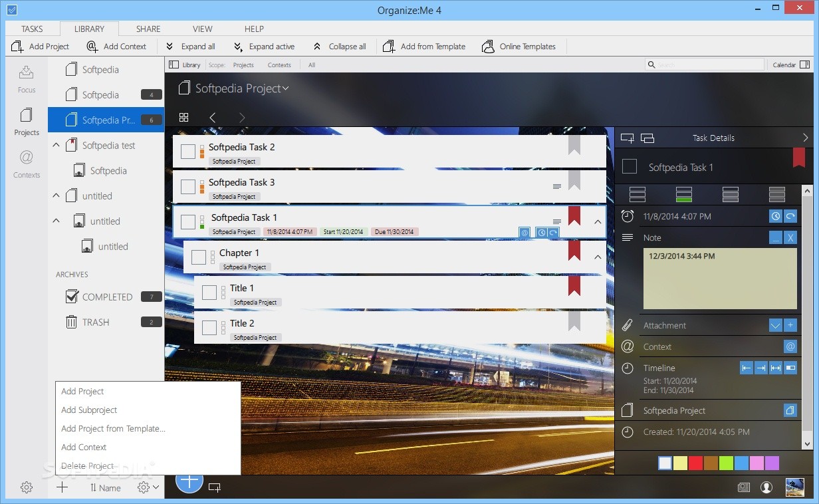Image resolution: width=819 pixels, height=504 pixels.
Task: Open the Softpedia Project title dropdown
Action: tap(286, 88)
